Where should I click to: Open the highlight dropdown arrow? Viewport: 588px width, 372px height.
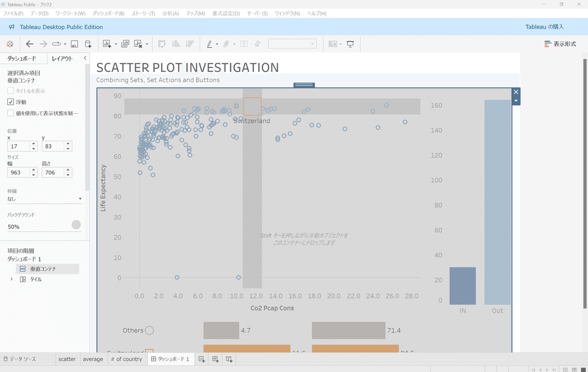[217, 44]
